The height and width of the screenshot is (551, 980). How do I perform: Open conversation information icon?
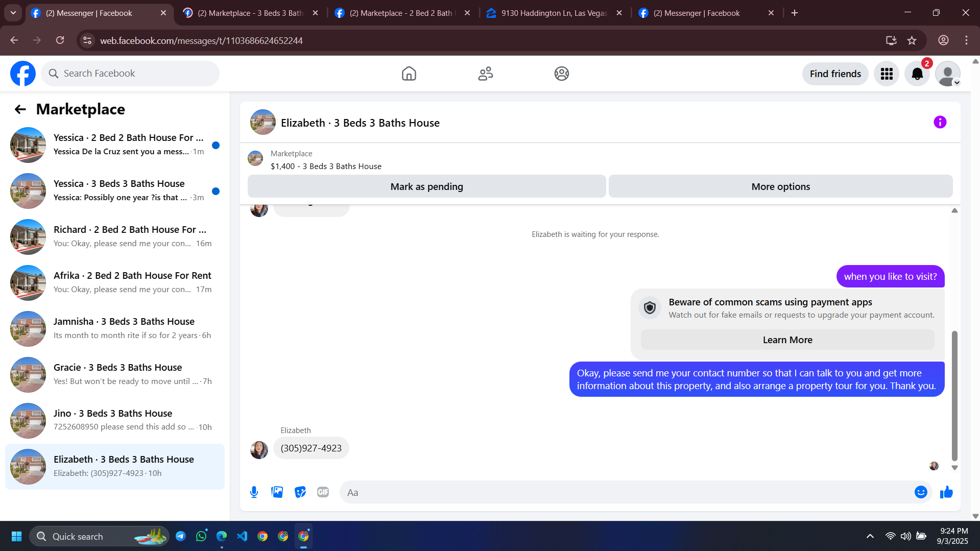(940, 122)
